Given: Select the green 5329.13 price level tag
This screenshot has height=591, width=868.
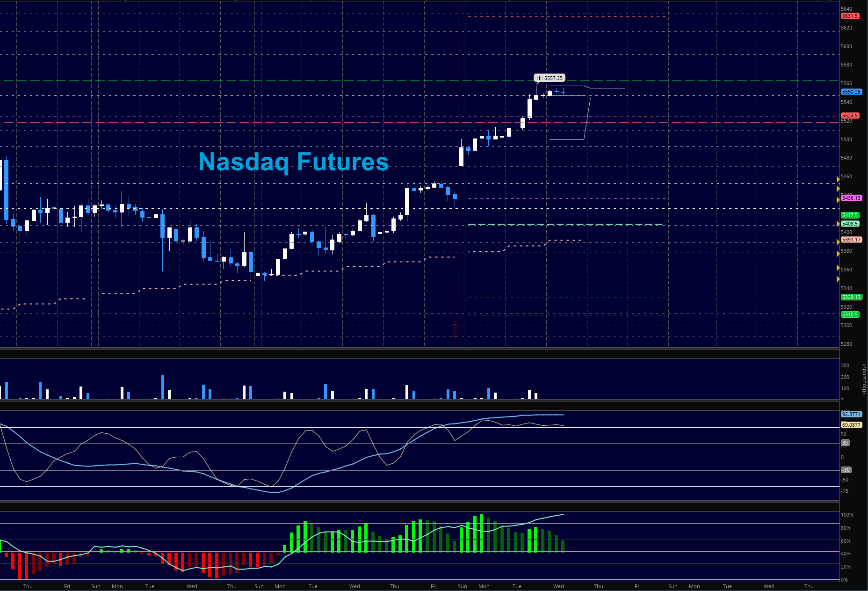Looking at the screenshot, I should [851, 297].
